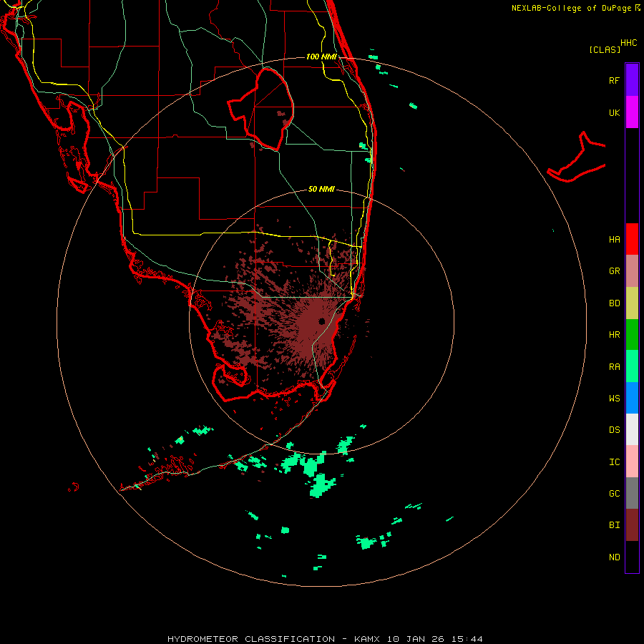Click the white DS legend swatch
This screenshot has width=644, height=644.
(x=632, y=429)
